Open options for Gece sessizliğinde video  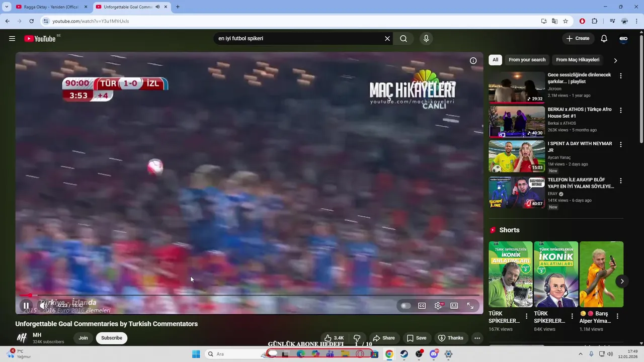click(x=620, y=76)
